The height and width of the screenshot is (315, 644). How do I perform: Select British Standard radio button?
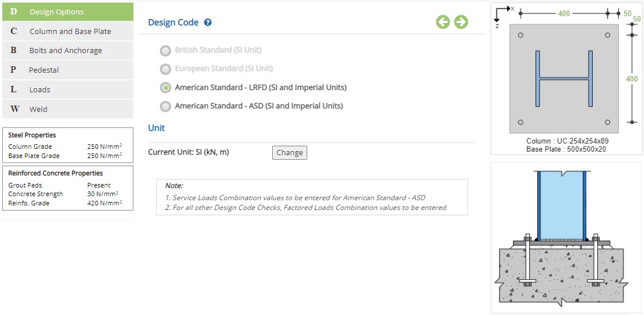[165, 51]
